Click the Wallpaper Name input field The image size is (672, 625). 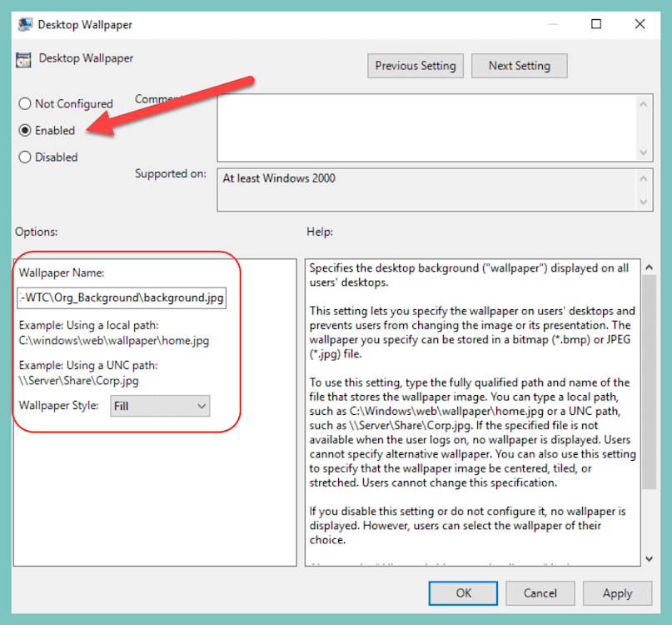(122, 297)
